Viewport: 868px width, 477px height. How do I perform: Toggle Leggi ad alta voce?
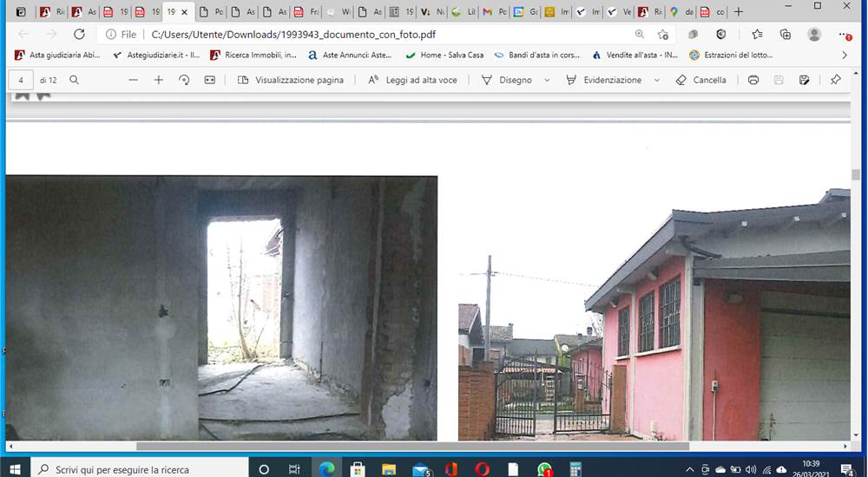[413, 81]
